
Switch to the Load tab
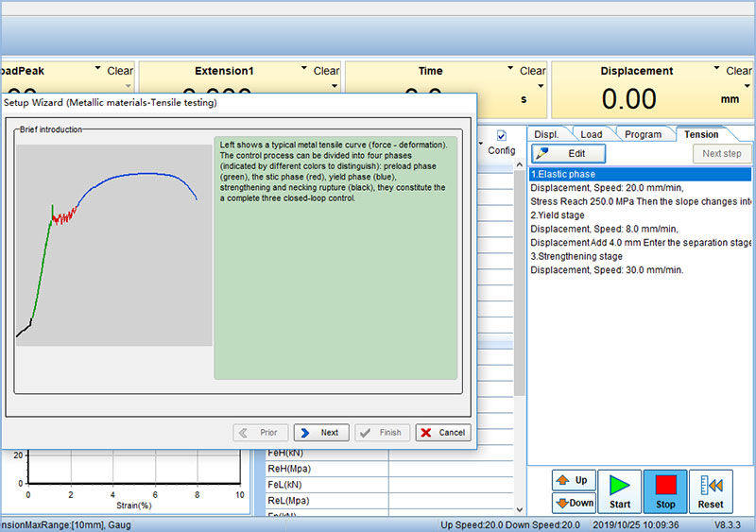(591, 134)
